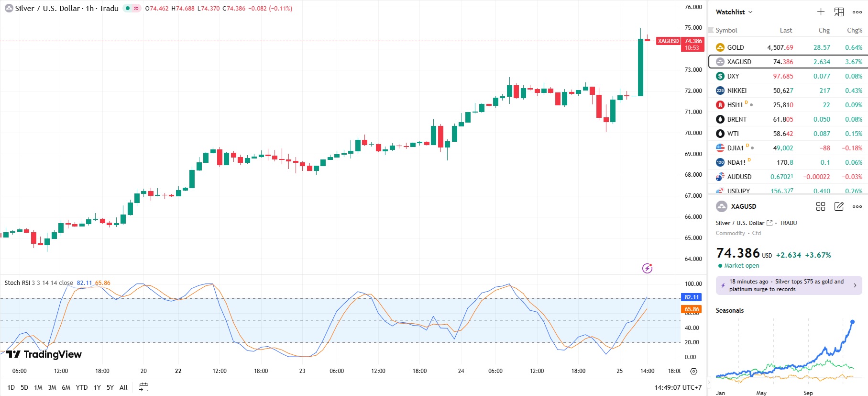Open chart axis settings gear icon
868x396 pixels.
pyautogui.click(x=693, y=371)
